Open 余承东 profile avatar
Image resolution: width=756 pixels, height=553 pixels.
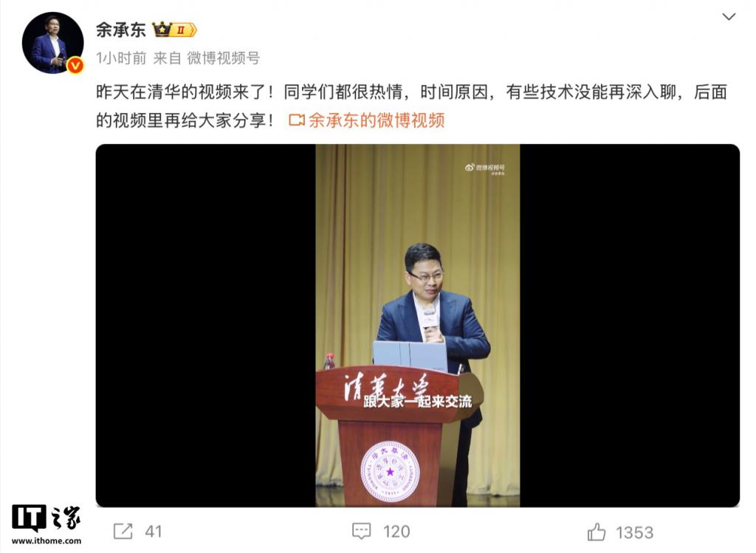click(52, 43)
